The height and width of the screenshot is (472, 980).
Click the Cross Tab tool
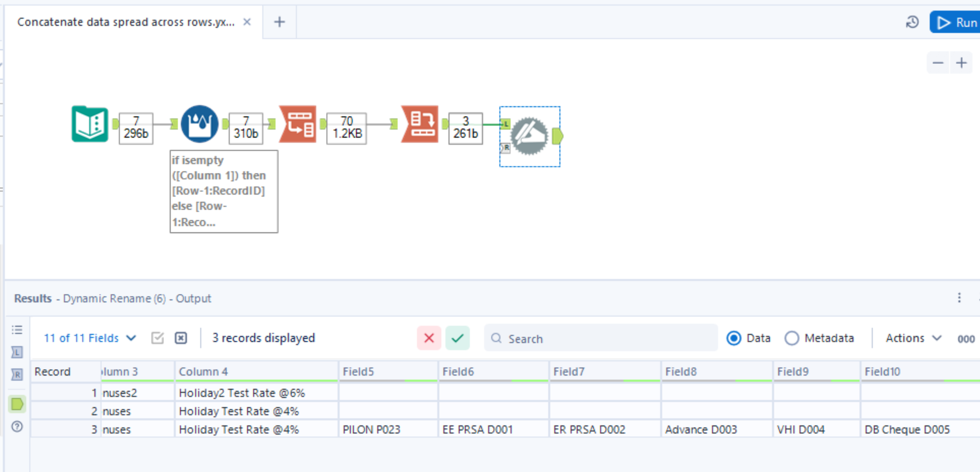point(420,124)
